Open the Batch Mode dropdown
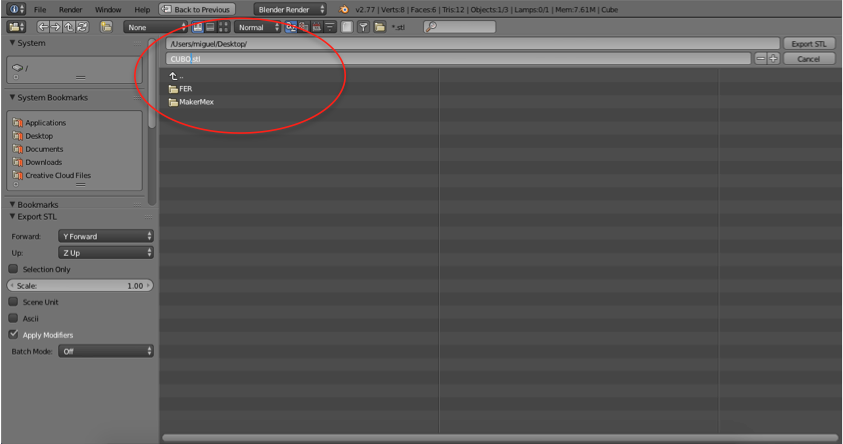 104,351
